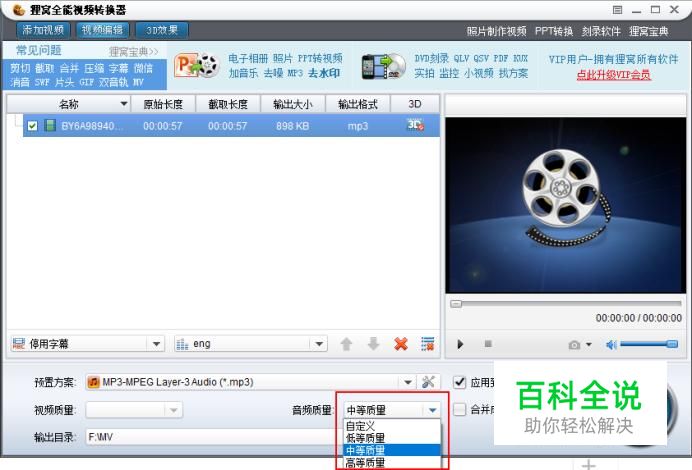Expand the snapshot options arrow next to the camera

(589, 345)
